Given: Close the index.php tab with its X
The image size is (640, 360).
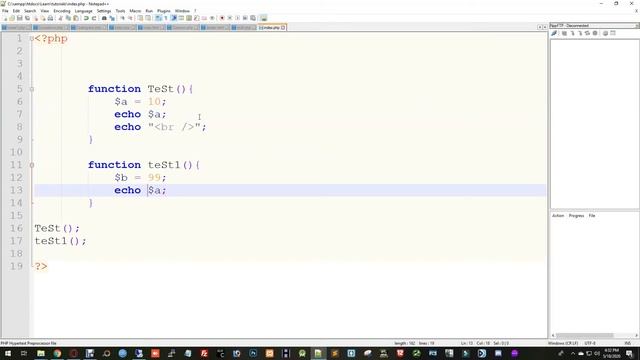Looking at the screenshot, I should point(283,27).
